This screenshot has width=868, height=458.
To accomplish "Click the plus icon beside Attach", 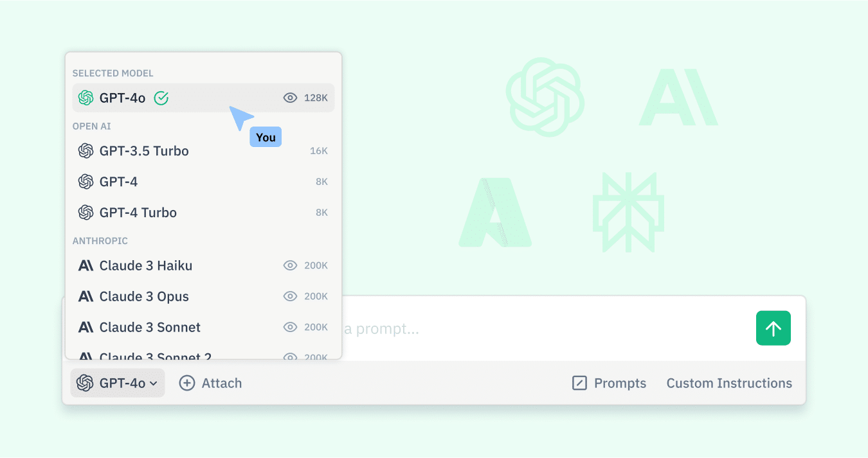I will click(186, 383).
